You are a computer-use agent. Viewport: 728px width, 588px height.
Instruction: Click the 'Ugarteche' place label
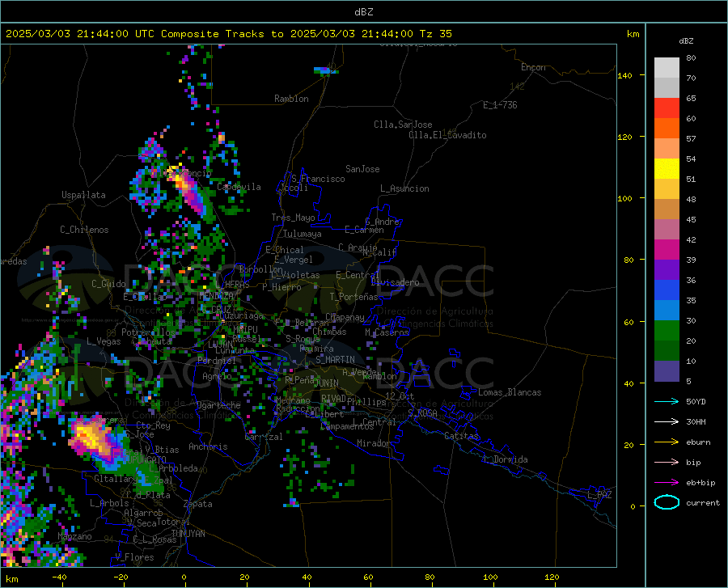point(218,405)
